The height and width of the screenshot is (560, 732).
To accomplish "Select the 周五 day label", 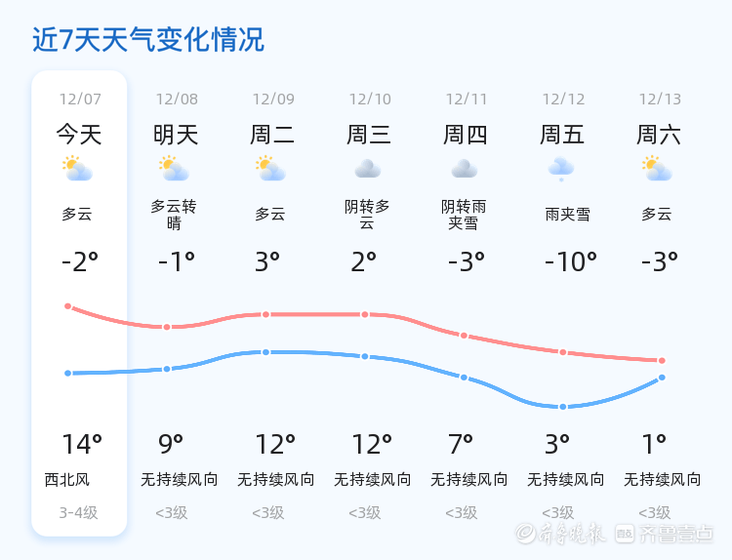I will (562, 135).
